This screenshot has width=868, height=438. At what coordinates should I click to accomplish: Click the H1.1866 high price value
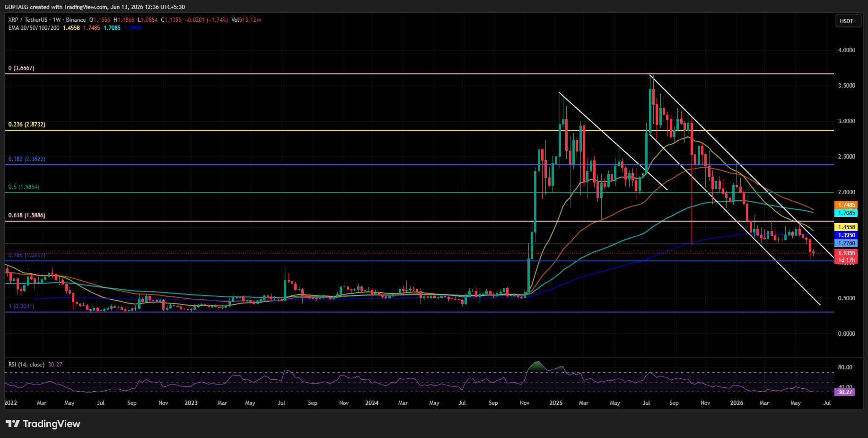point(124,20)
